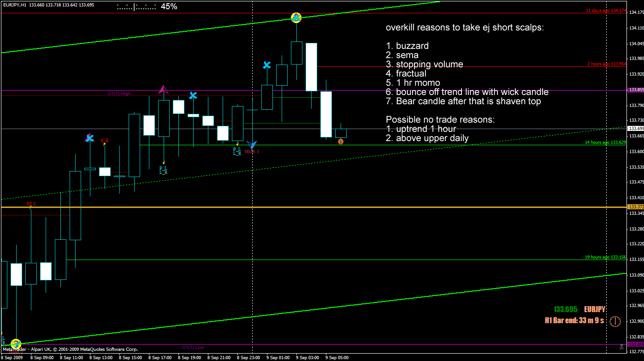The height and width of the screenshot is (361, 644).
Task: Click the blue X marker right of the dotted vertical line
Action: point(266,65)
